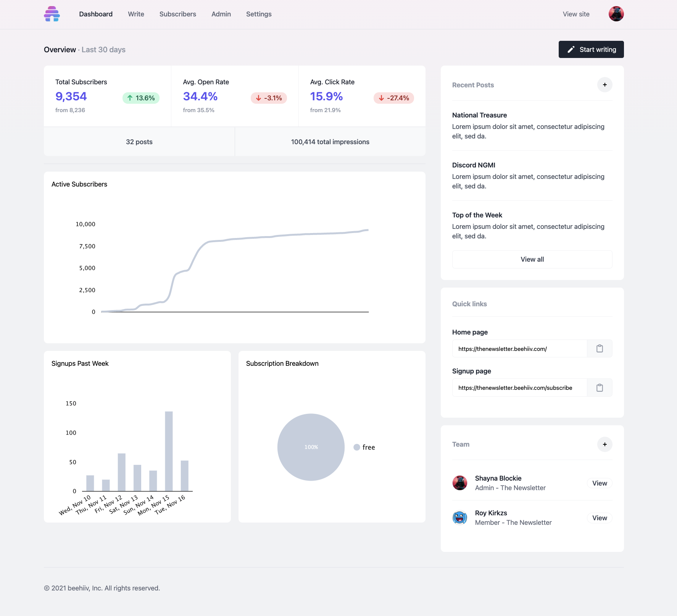
Task: Go to the Subscribers tab
Action: pos(177,14)
